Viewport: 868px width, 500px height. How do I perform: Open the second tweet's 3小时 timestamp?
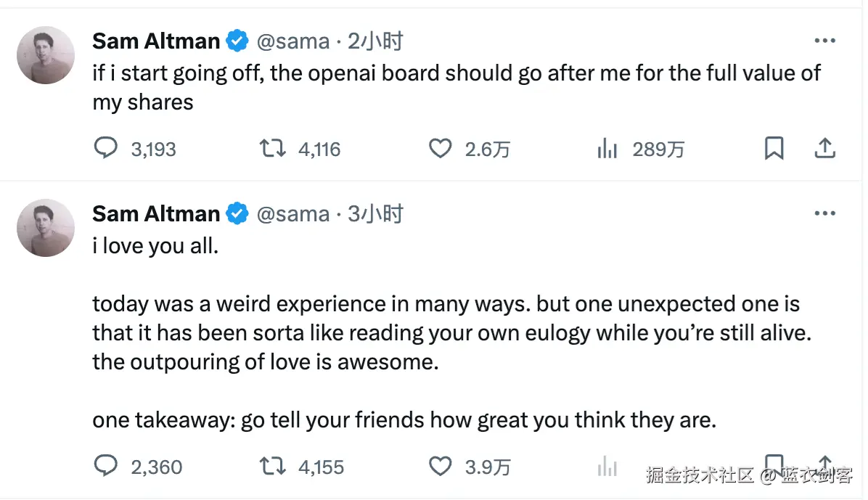coord(375,214)
